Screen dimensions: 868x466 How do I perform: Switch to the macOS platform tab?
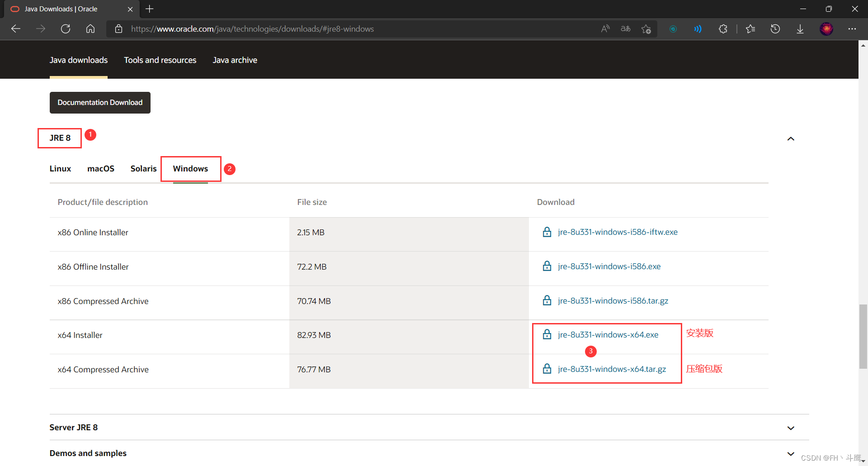tap(101, 169)
